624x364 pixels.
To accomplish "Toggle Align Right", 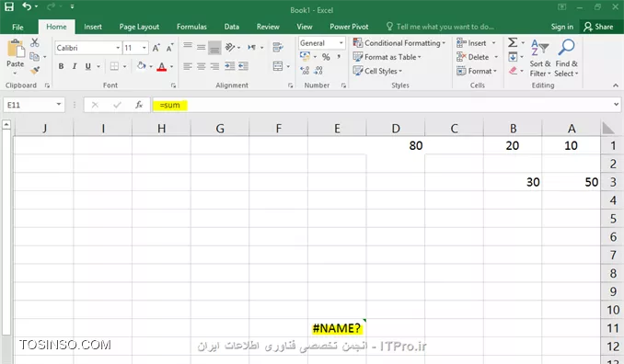I will coord(214,66).
